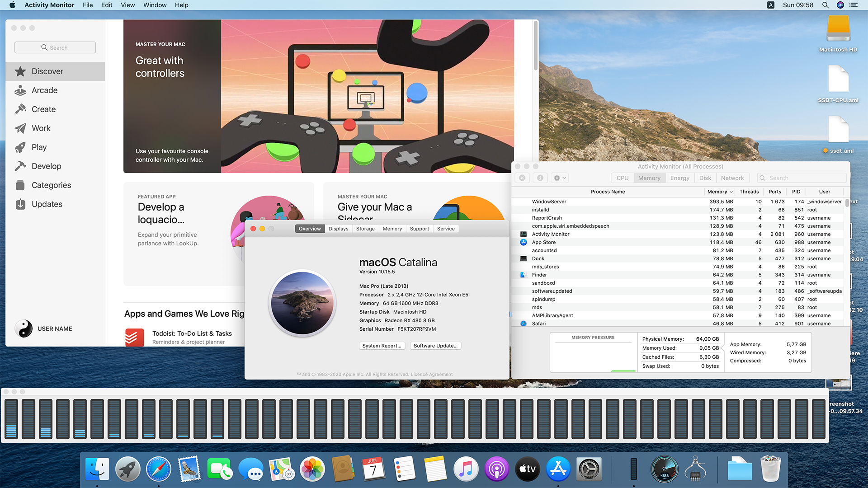Screen dimensions: 868x488
Task: Sort by Process Name column header
Action: (608, 192)
